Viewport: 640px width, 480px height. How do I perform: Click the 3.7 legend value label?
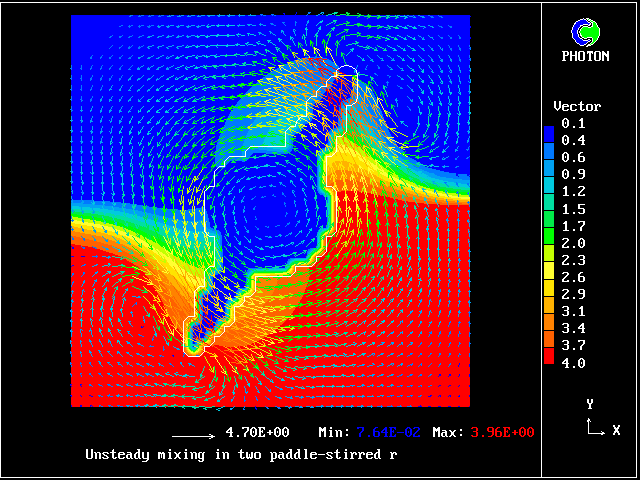(x=573, y=345)
